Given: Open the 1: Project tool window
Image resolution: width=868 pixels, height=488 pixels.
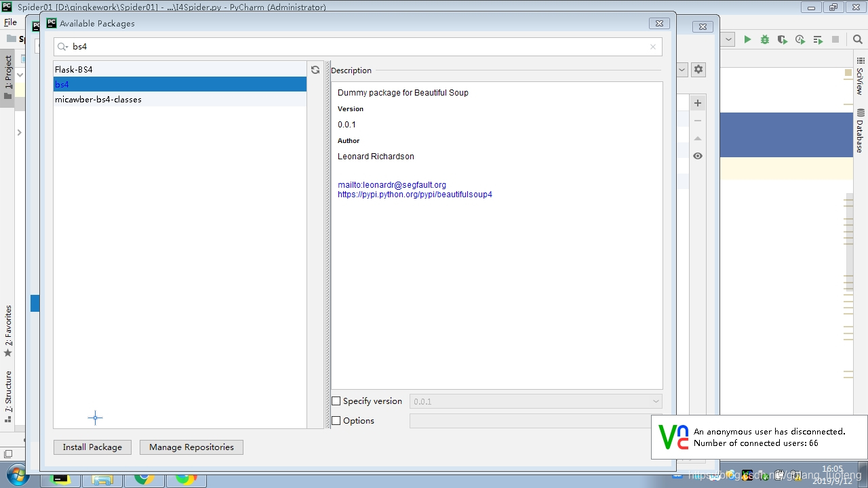Looking at the screenshot, I should click(8, 77).
